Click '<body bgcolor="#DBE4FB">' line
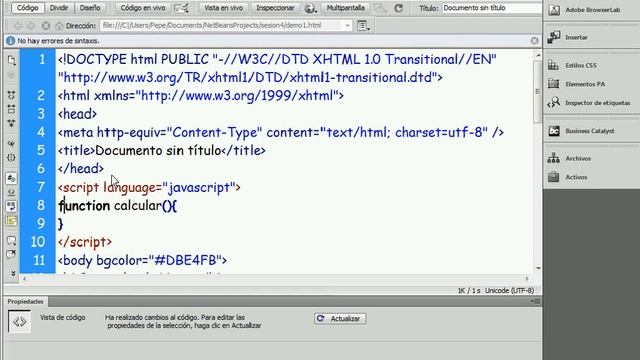640x360 pixels. (x=142, y=260)
